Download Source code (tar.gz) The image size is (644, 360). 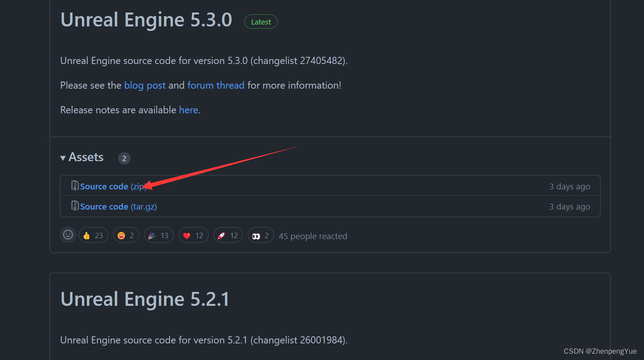tap(119, 206)
